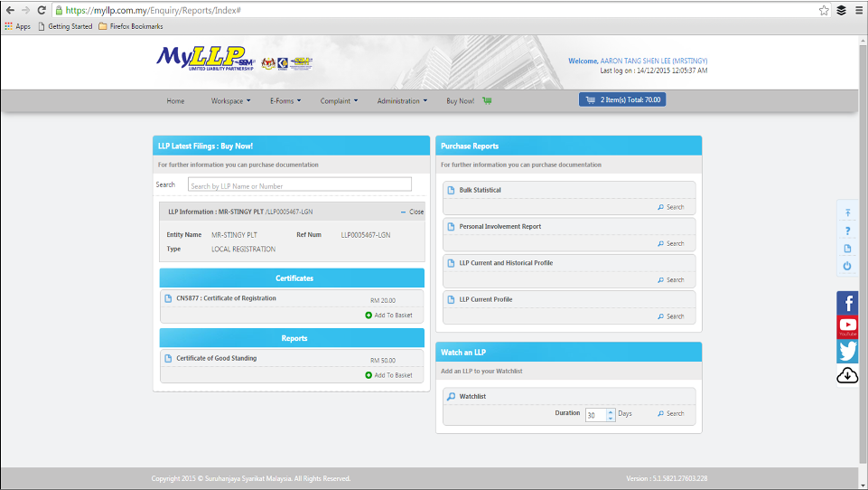
Task: Expand the Workspace dropdown menu
Action: (230, 101)
